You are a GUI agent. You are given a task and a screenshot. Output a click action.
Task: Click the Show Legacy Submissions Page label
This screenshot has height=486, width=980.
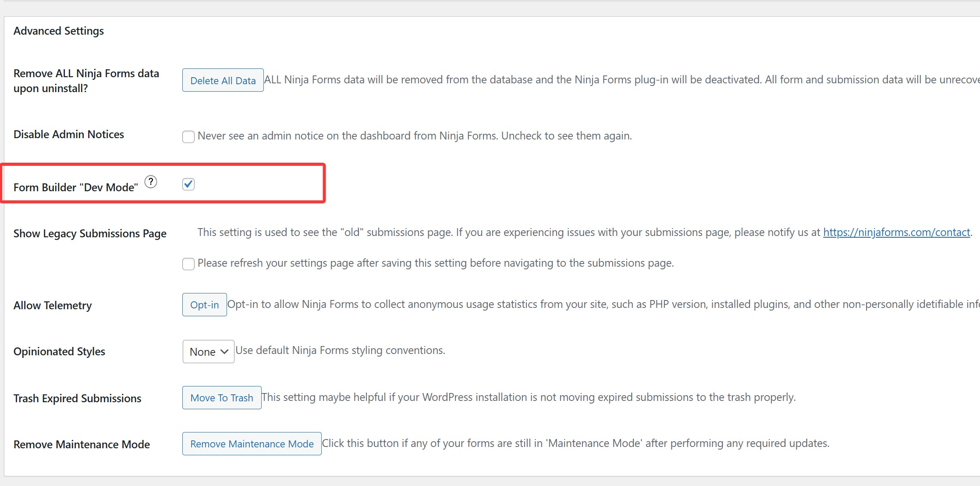tap(90, 234)
